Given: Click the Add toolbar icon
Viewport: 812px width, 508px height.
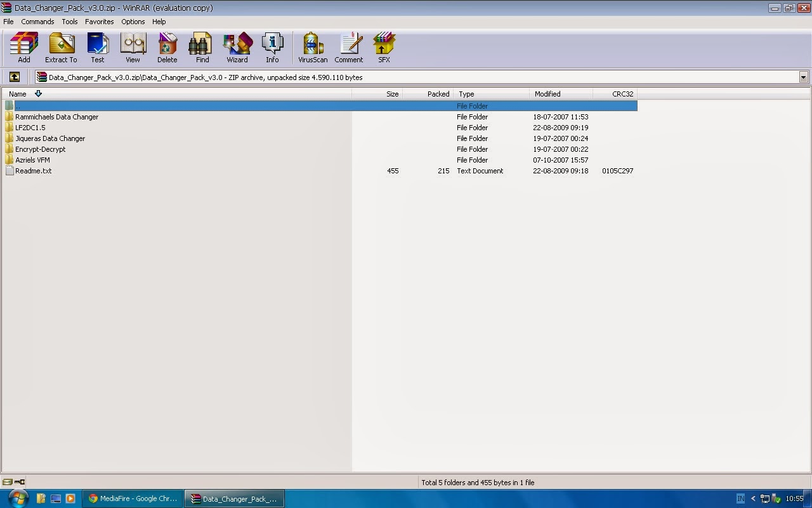Looking at the screenshot, I should (24, 48).
